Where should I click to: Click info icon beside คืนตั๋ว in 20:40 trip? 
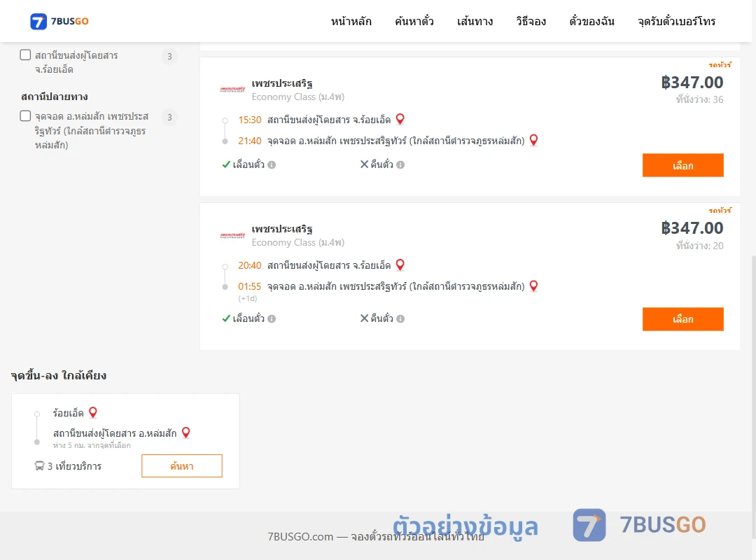click(400, 318)
